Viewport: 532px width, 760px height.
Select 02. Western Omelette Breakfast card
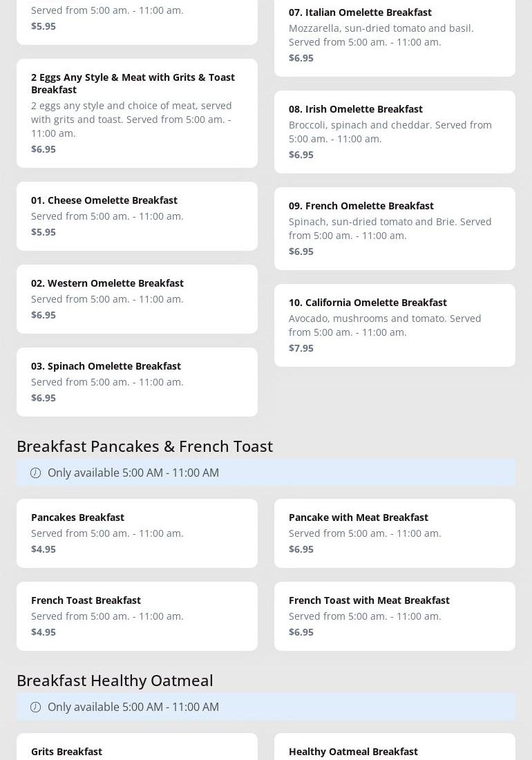coord(137,298)
